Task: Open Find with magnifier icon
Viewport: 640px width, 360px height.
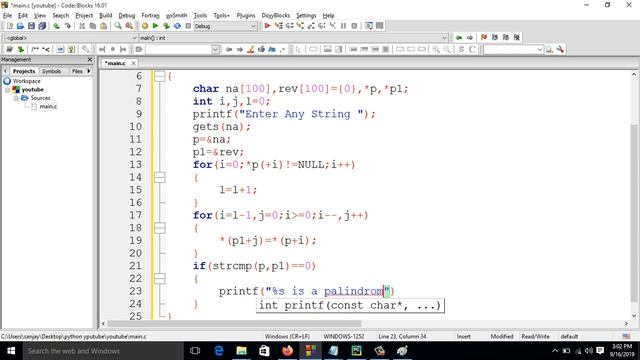Action: (118, 26)
